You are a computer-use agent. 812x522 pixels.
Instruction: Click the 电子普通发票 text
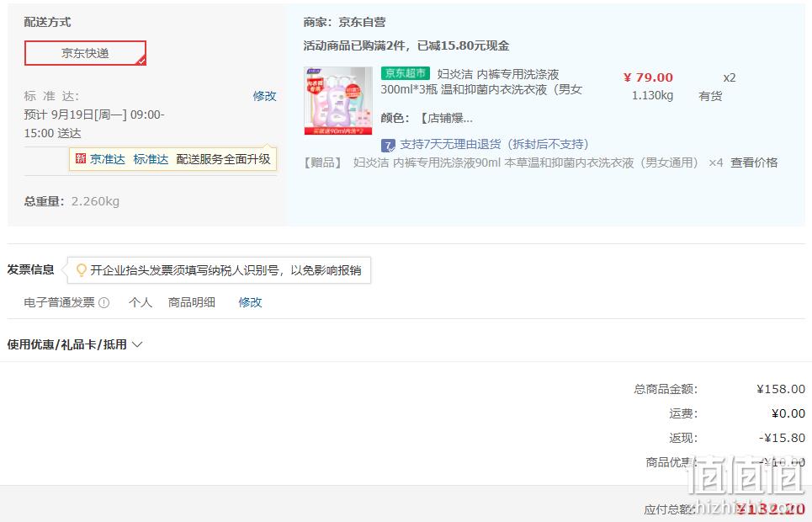[x=60, y=302]
